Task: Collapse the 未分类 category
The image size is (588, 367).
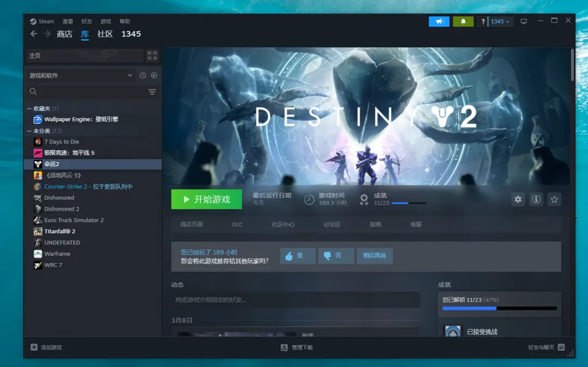Action: tap(29, 131)
